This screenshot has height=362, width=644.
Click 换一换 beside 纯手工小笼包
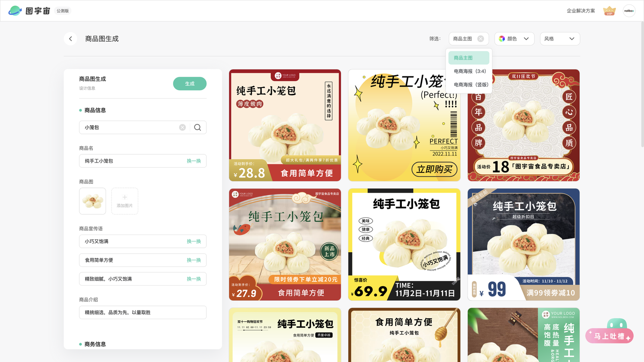pyautogui.click(x=194, y=161)
